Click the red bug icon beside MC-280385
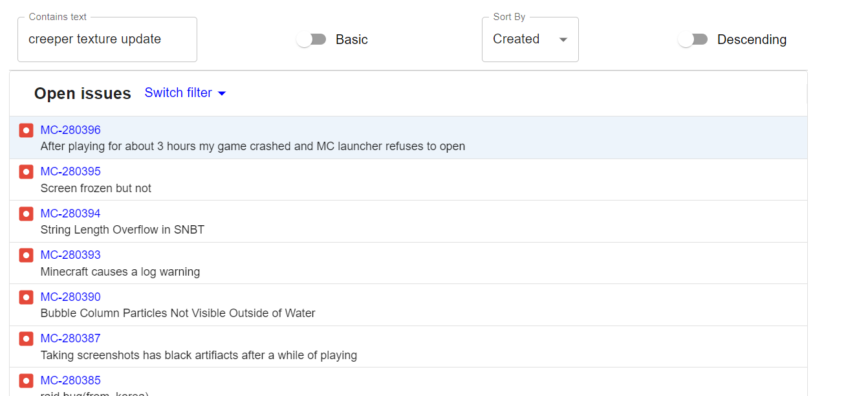Image resolution: width=868 pixels, height=396 pixels. [x=26, y=380]
